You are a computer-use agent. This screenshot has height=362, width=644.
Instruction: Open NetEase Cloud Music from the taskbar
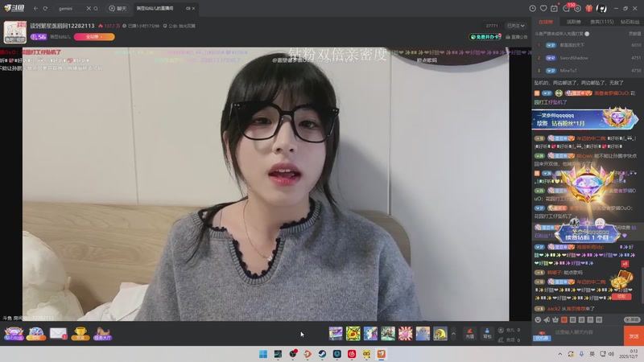352,354
